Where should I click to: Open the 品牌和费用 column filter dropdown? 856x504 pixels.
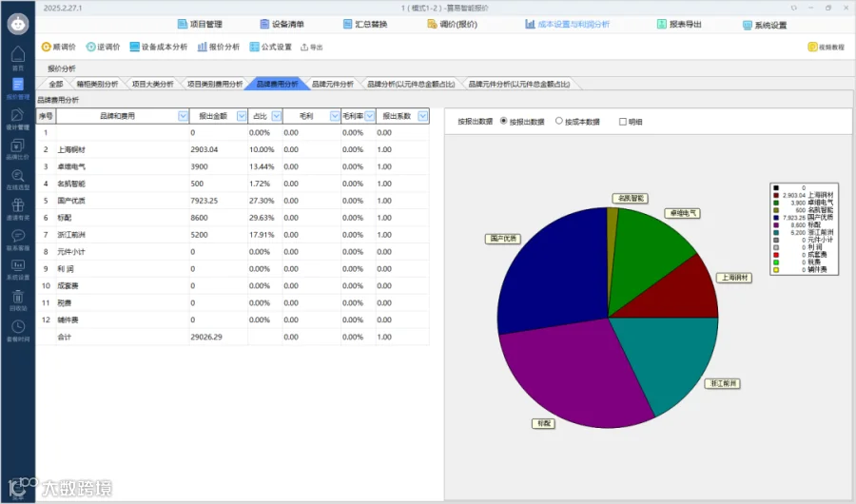click(x=183, y=116)
